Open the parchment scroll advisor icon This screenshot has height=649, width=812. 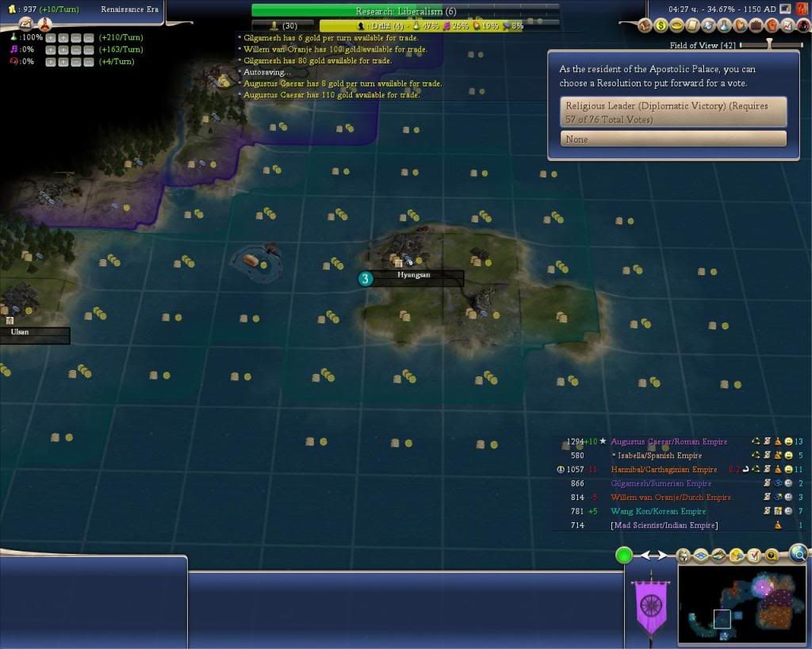pos(692,25)
